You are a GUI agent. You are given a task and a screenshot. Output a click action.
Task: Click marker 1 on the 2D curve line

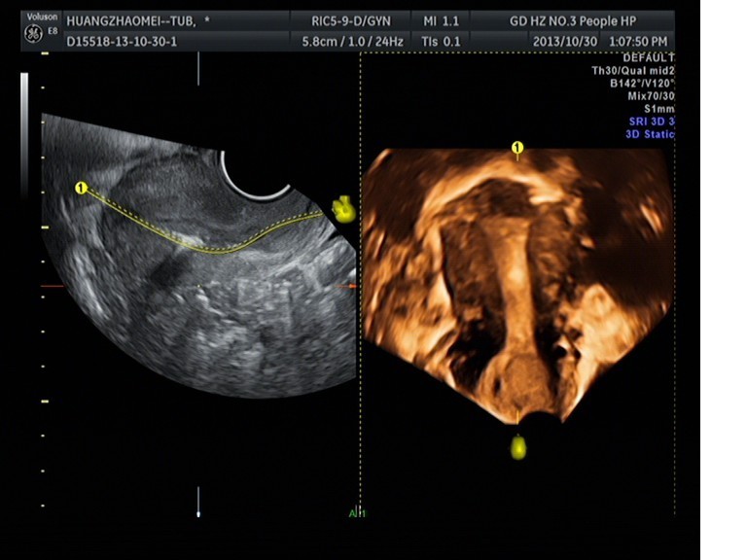pyautogui.click(x=81, y=187)
